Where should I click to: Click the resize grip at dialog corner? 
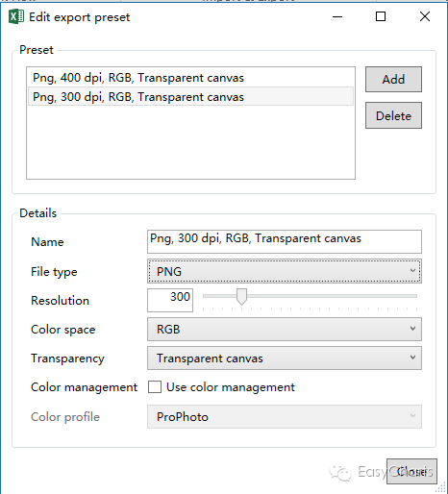441,487
